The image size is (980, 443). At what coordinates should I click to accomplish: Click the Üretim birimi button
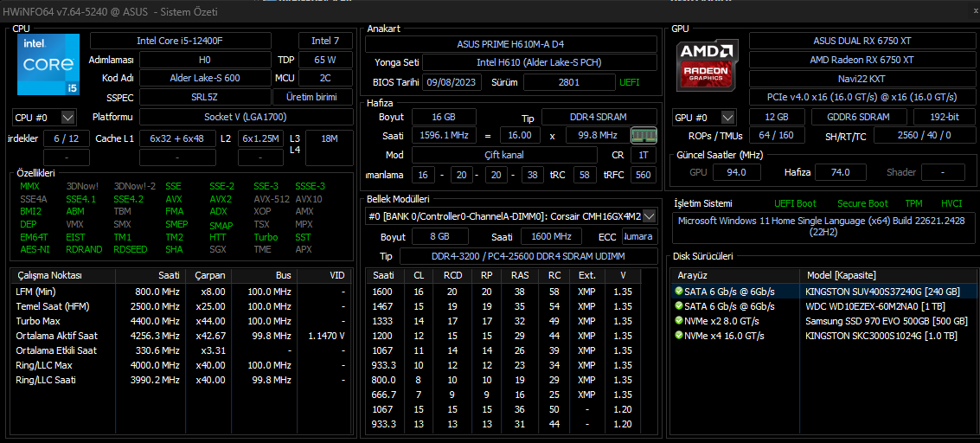[311, 97]
